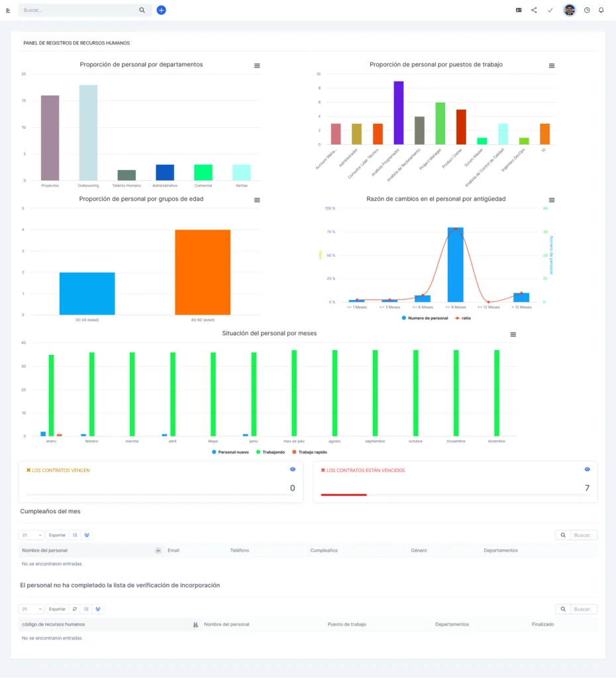
Task: Click reload icon in incorporation checklist table
Action: coord(74,608)
